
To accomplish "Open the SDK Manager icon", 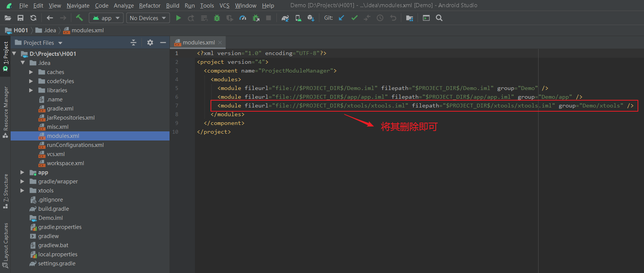I will [x=311, y=18].
